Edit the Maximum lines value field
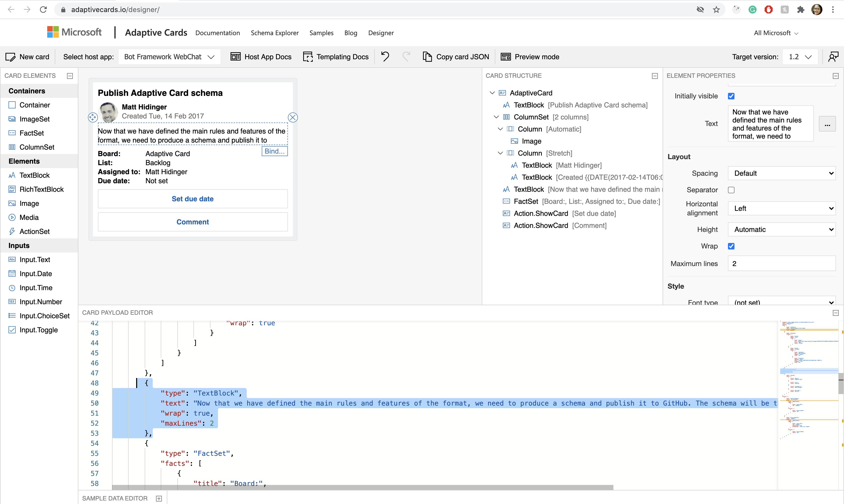Viewport: 844px width, 504px height. point(781,263)
